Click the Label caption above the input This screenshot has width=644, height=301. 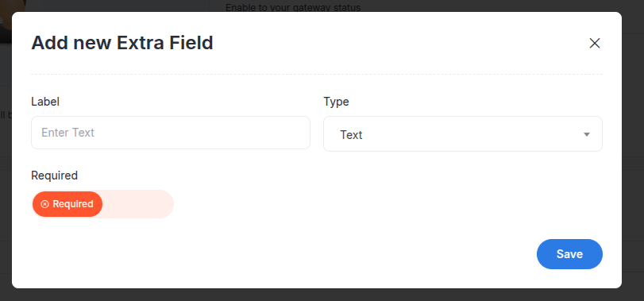(45, 102)
